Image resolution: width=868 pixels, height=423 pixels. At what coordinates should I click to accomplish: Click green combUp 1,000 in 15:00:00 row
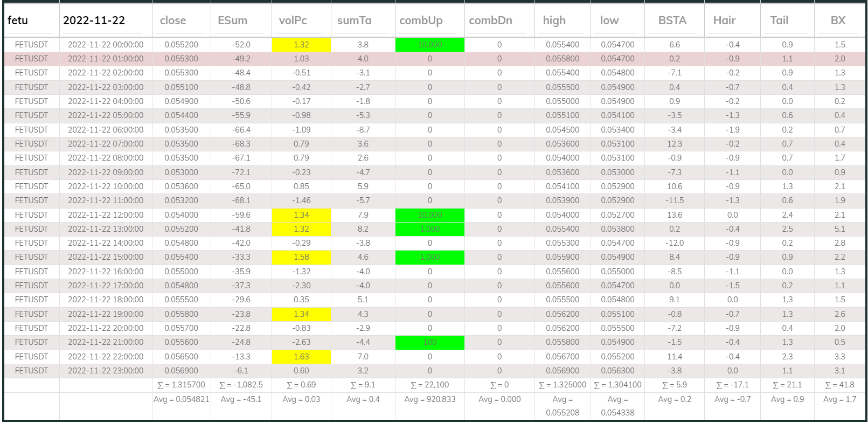429,258
